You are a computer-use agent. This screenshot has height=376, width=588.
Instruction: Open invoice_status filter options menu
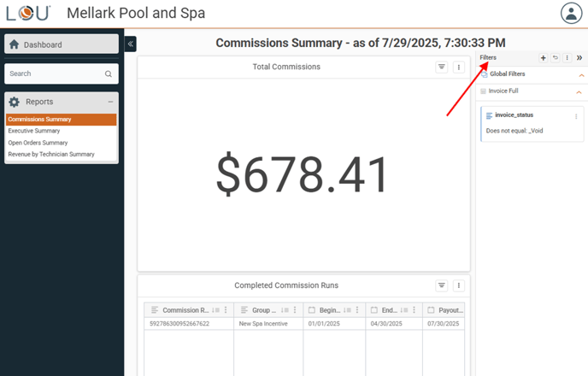[x=576, y=115]
